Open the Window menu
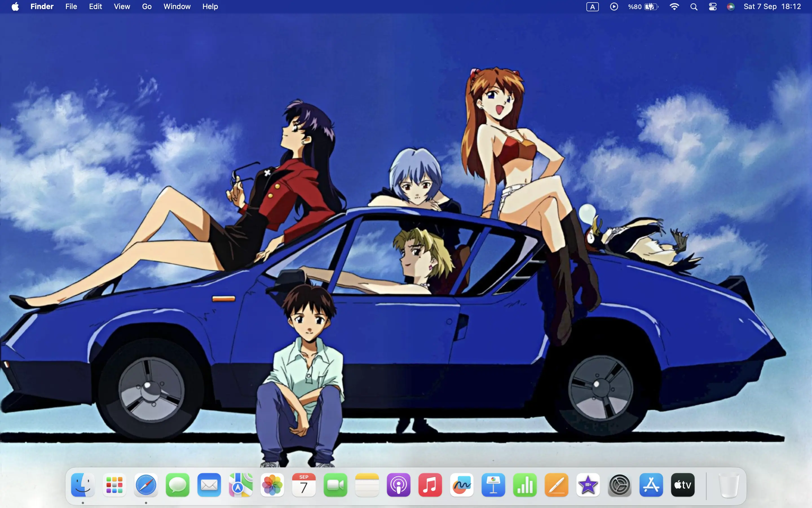The height and width of the screenshot is (508, 812). point(177,6)
